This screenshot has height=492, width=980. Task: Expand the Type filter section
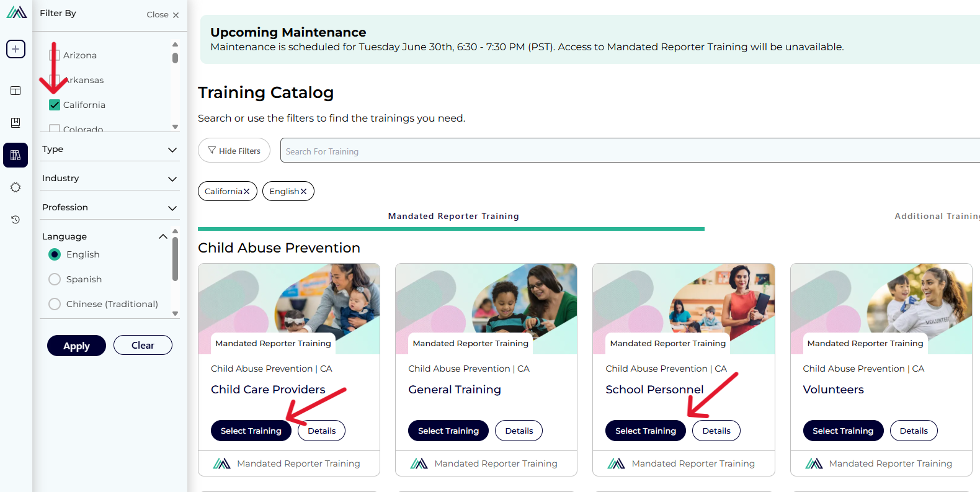coord(110,150)
